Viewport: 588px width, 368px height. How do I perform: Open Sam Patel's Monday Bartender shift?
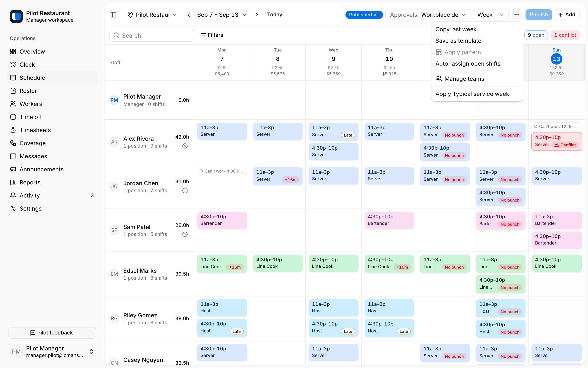click(x=222, y=220)
